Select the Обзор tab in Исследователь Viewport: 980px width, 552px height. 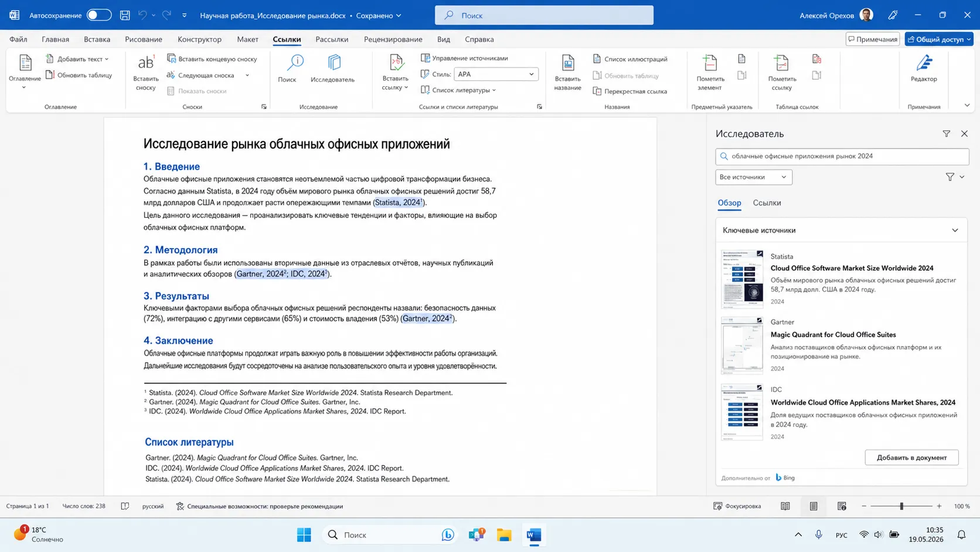[729, 203]
